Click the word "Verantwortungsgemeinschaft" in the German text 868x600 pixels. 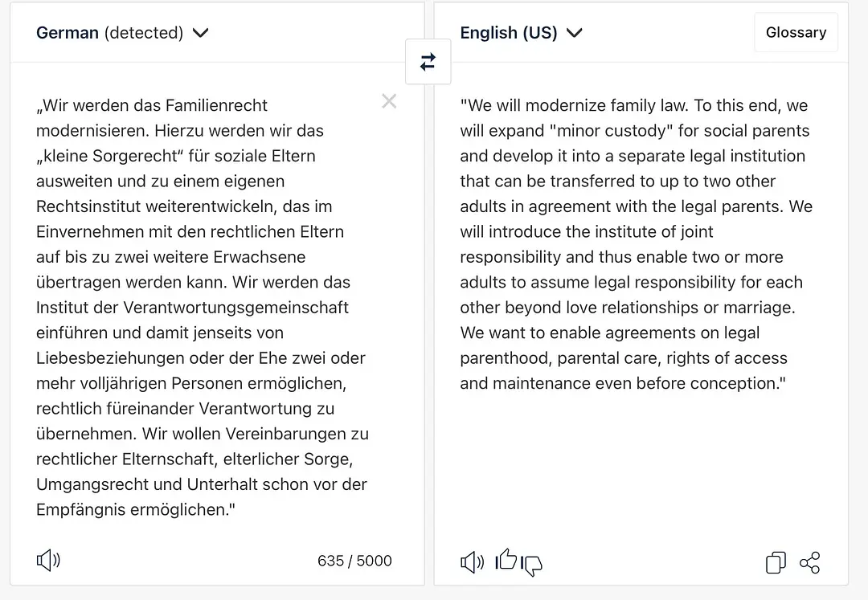[235, 308]
